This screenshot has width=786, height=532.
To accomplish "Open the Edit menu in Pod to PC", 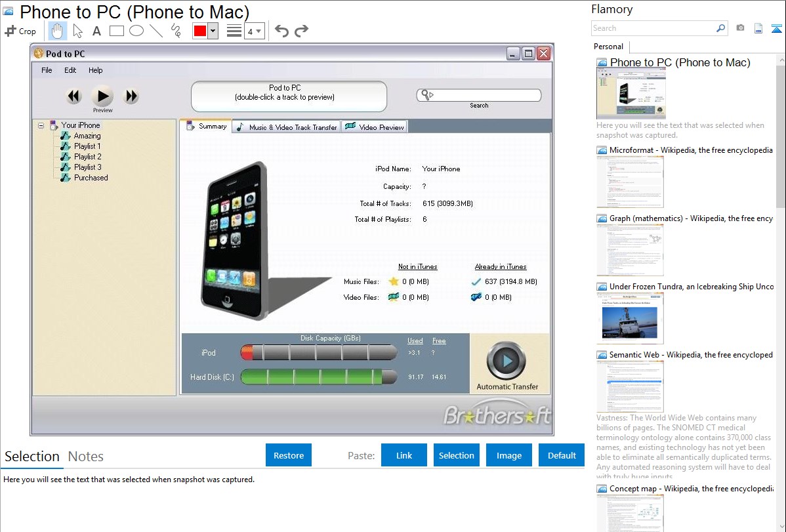I will click(x=70, y=70).
